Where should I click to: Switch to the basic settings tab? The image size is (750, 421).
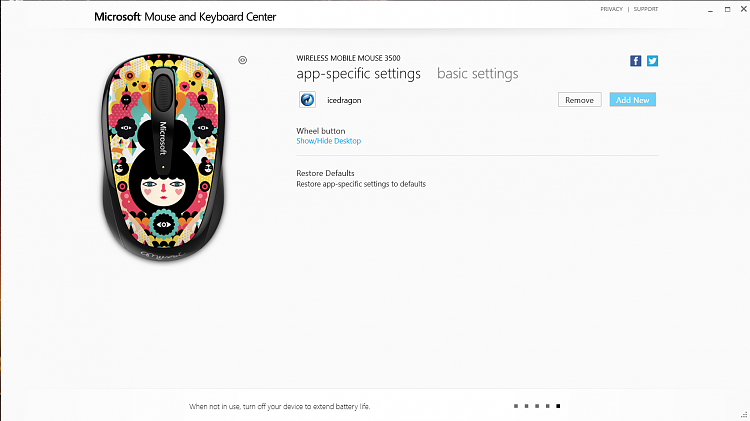click(477, 73)
